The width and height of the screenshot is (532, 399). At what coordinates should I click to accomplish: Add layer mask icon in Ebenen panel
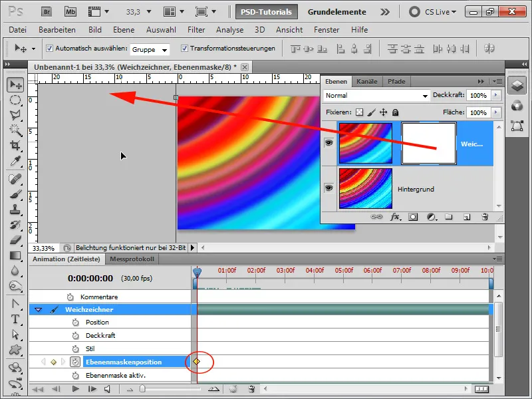point(413,217)
